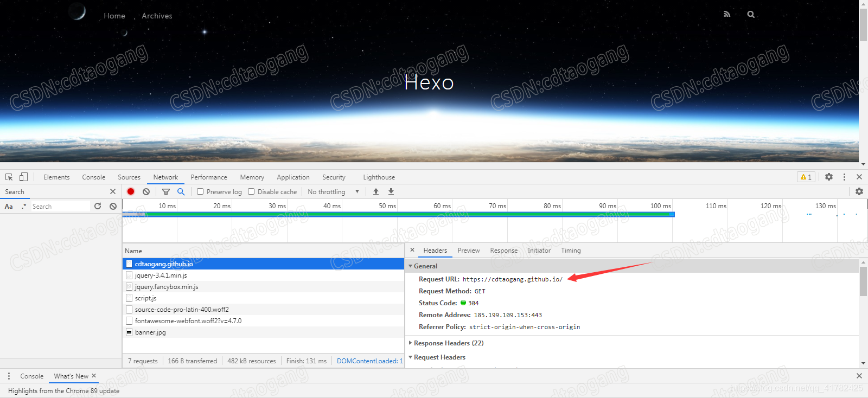Screen dimensions: 868x398
Task: Refresh the search results
Action: coord(98,206)
